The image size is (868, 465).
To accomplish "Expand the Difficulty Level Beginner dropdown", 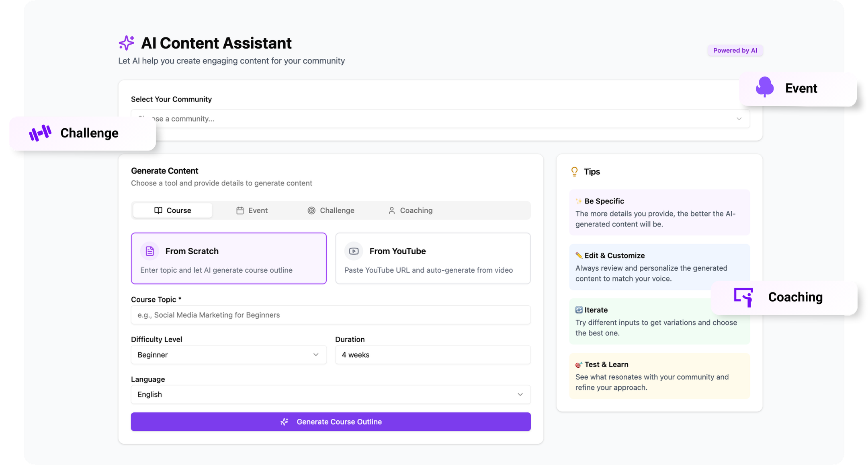I will coord(228,355).
